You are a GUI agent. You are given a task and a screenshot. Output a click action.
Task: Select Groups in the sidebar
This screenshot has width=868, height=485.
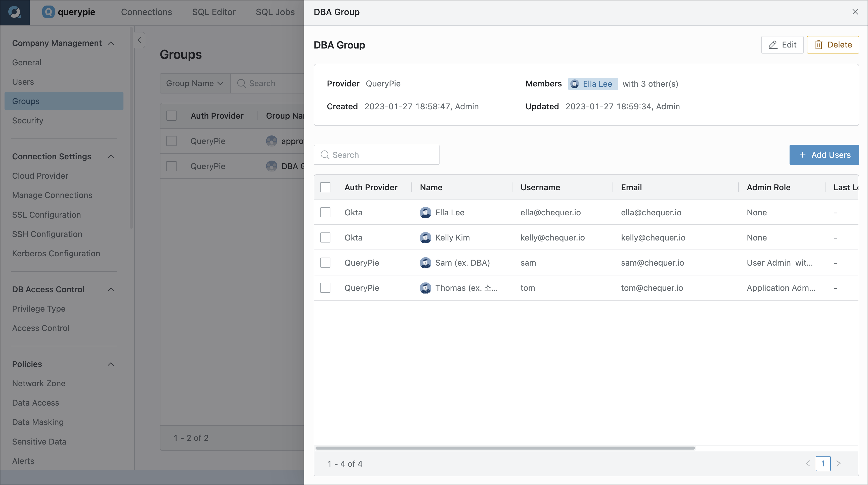[x=64, y=101]
